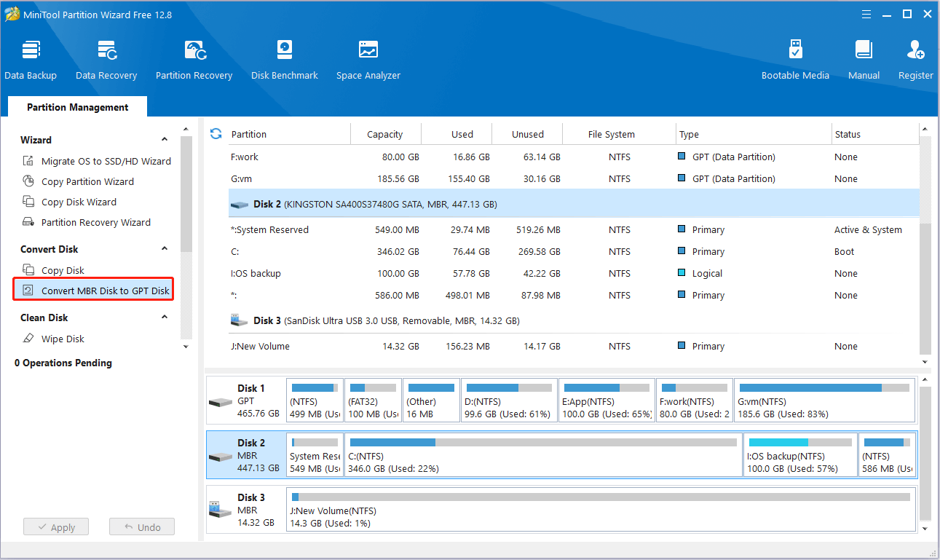Click the Copy Disk Wizard icon
Viewport: 940px width, 560px height.
28,202
